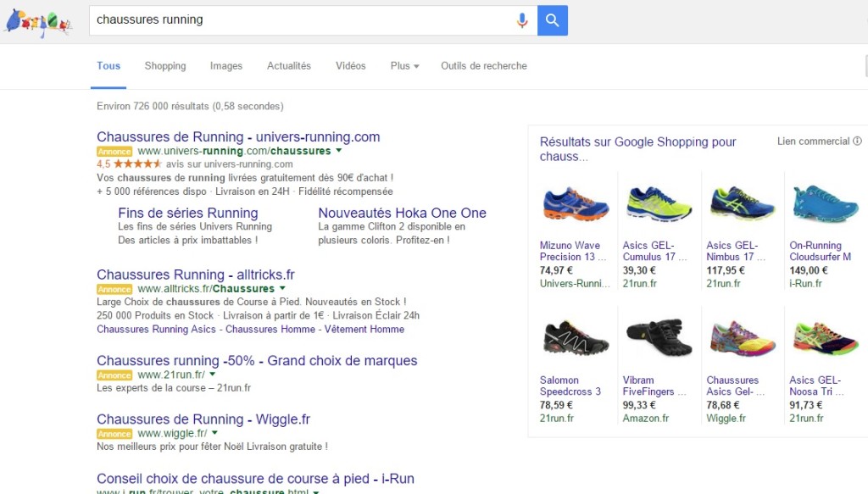
Task: Open Chaussures running -50% Grand choix result
Action: [257, 361]
